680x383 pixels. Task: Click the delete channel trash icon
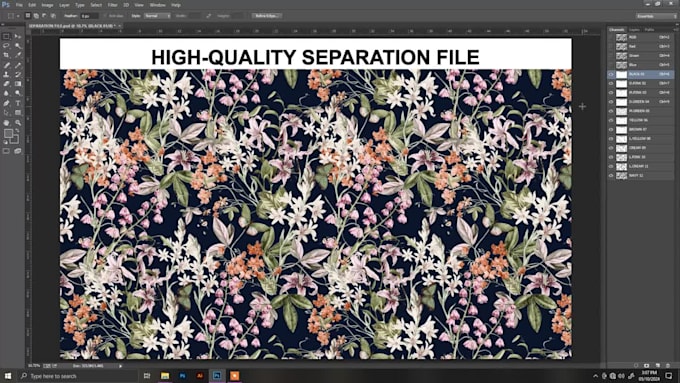click(668, 366)
